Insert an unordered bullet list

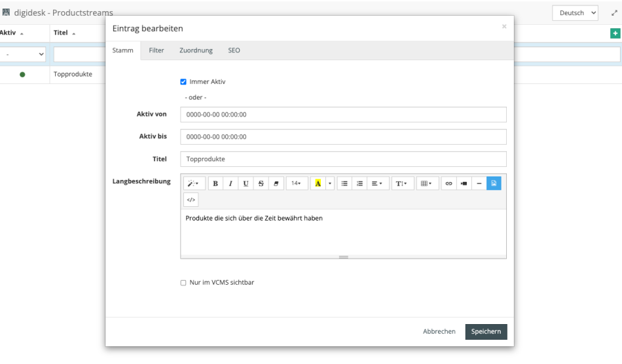click(345, 184)
